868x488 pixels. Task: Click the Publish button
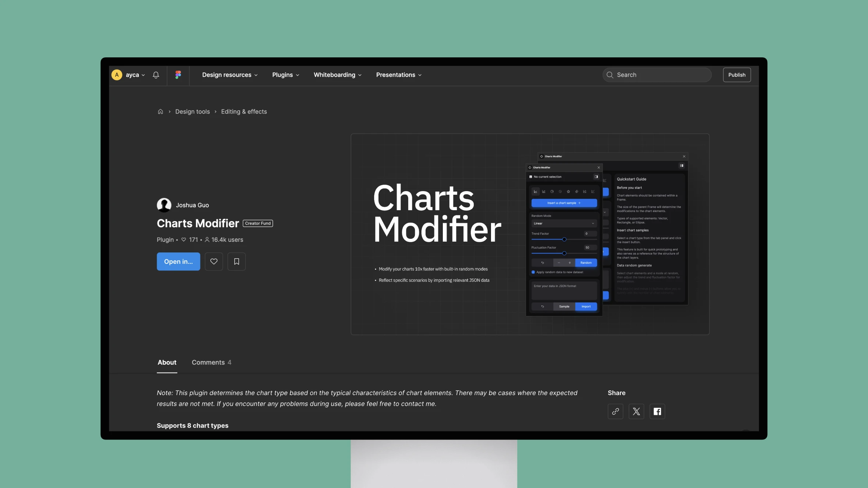(737, 74)
